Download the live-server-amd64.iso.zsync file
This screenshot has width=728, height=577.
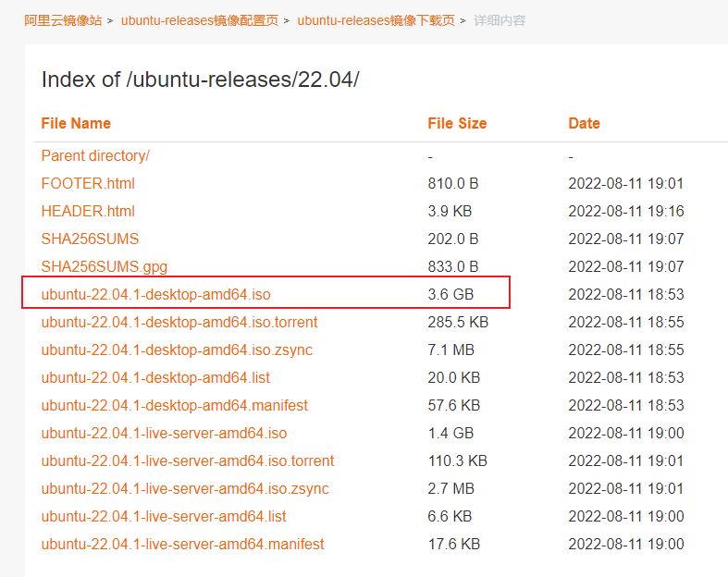point(185,489)
